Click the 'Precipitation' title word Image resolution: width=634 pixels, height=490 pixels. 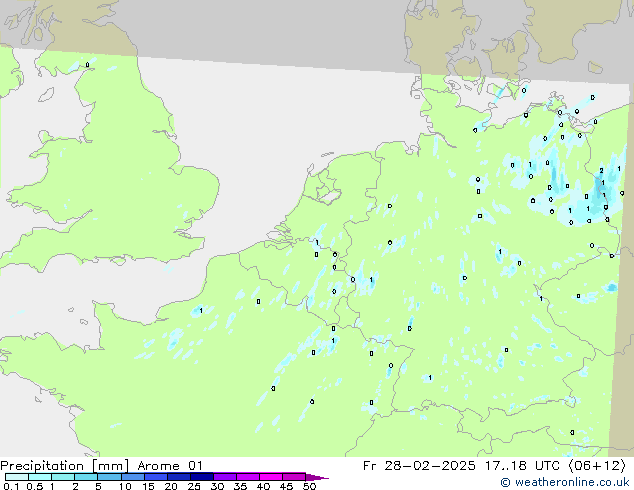coord(42,466)
